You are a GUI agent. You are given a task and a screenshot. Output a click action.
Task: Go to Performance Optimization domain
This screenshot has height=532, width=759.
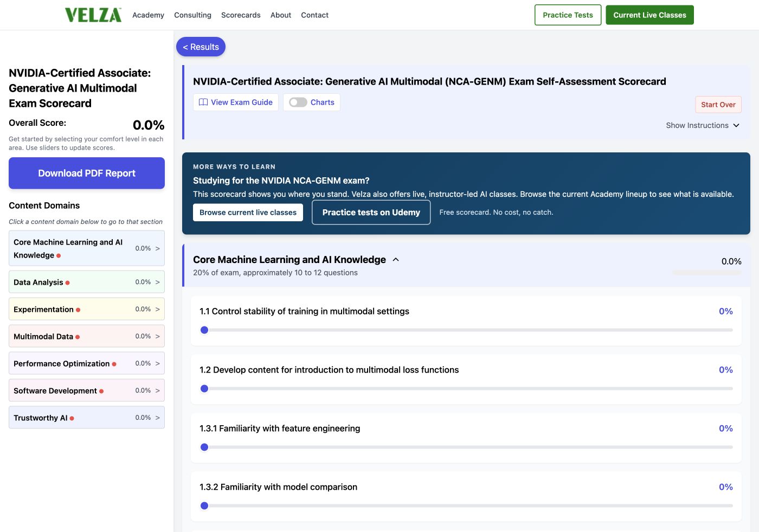(x=87, y=363)
